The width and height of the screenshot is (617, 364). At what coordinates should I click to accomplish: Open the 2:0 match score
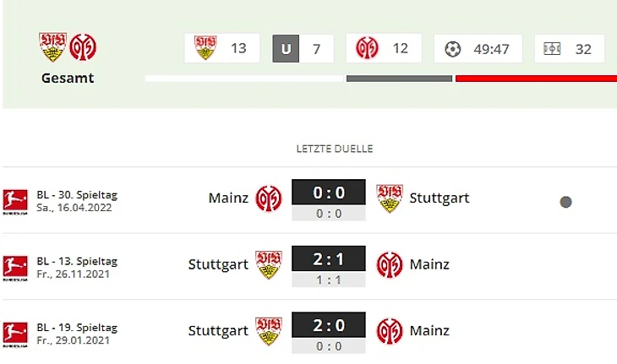click(x=329, y=325)
